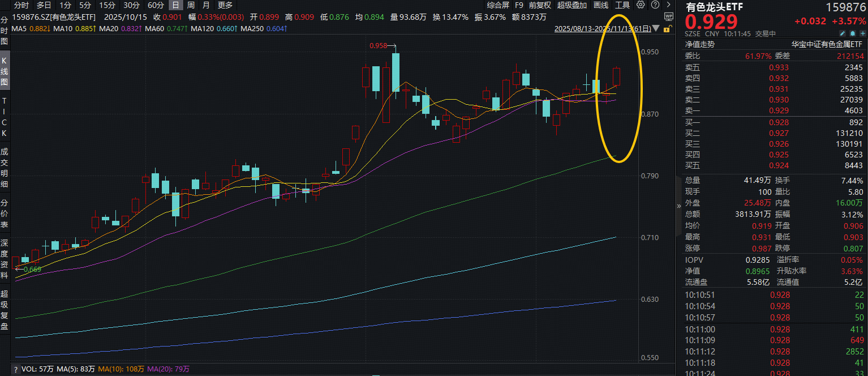868x376 pixels.
Task: Open the 画线 drawing tools
Action: (601, 5)
